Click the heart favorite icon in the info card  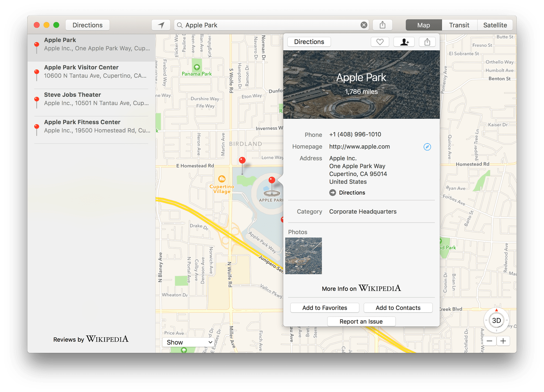point(380,42)
